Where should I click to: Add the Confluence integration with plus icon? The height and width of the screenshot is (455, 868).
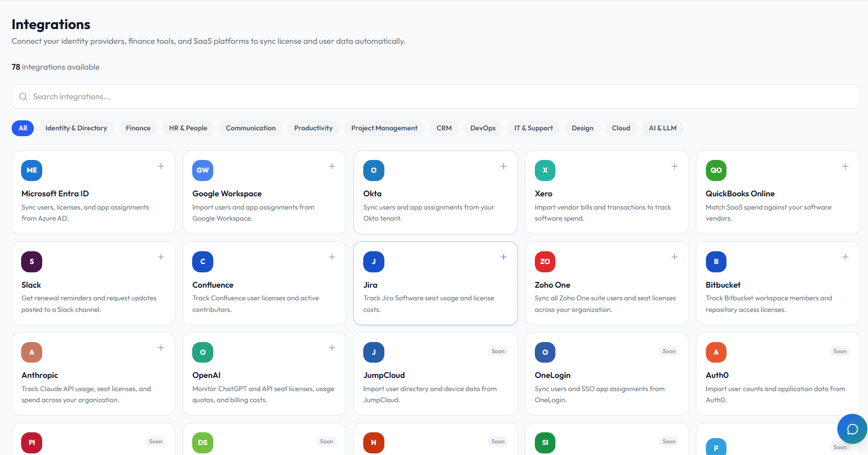tap(332, 257)
